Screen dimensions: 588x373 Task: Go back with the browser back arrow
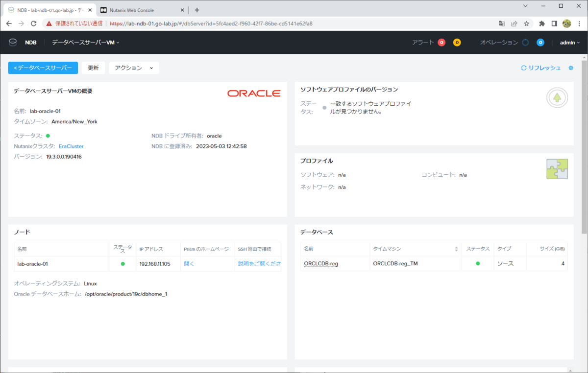(x=9, y=23)
